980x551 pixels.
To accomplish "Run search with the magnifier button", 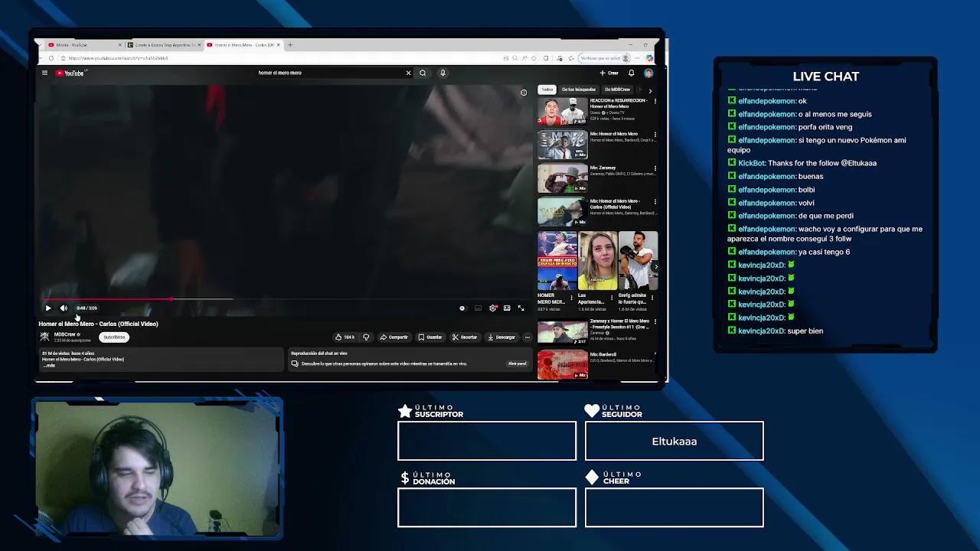I will 423,73.
